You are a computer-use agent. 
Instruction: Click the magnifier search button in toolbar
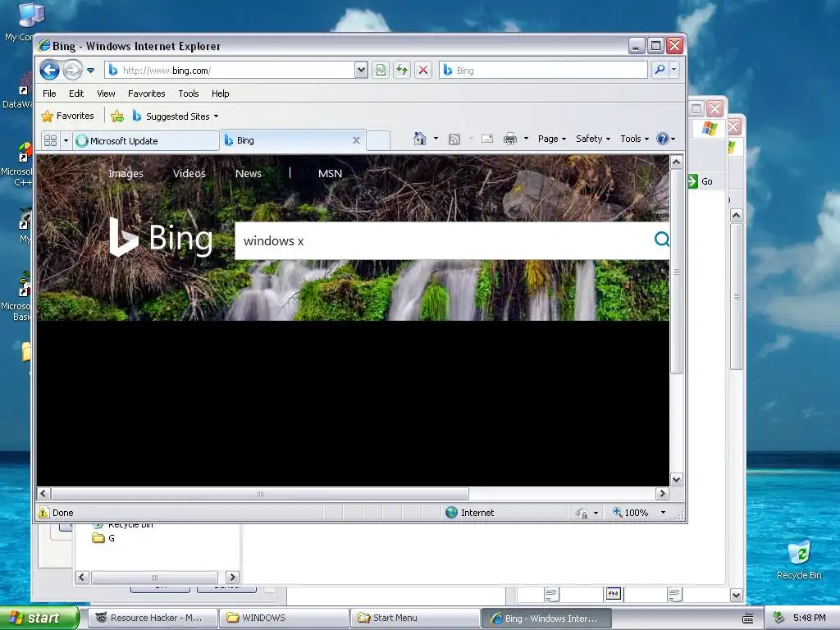pyautogui.click(x=660, y=70)
